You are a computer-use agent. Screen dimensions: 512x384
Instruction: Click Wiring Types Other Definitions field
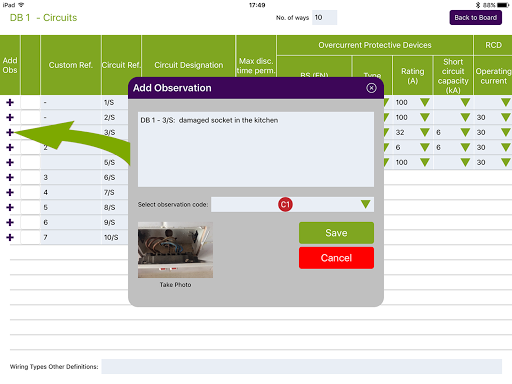pos(302,367)
